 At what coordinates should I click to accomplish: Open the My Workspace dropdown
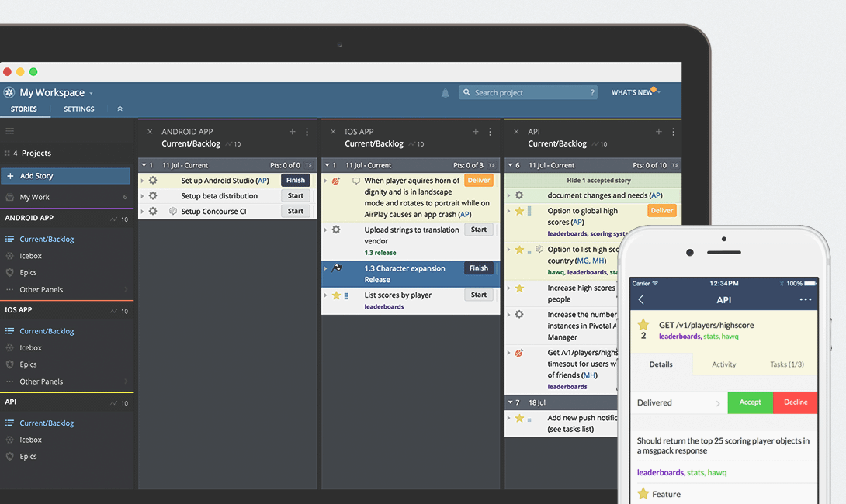tap(91, 93)
